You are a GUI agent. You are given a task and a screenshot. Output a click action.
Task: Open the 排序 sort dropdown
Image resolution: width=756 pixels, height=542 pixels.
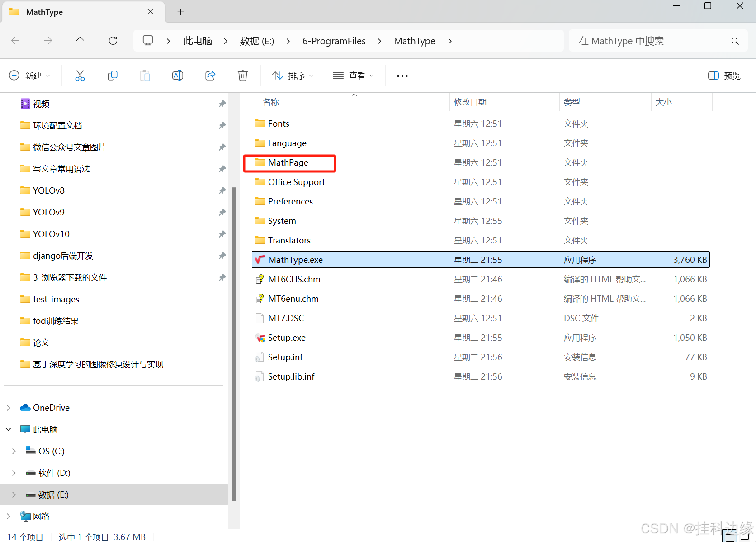293,76
